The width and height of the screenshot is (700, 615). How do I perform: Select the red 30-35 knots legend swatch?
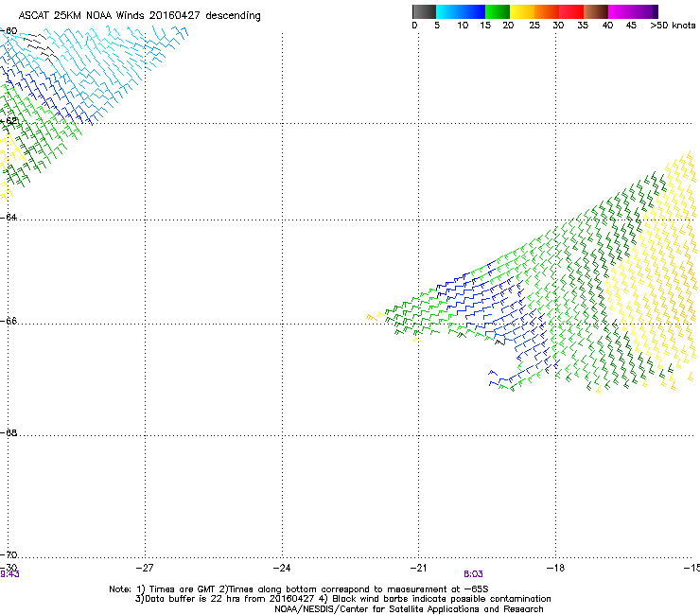pyautogui.click(x=571, y=11)
